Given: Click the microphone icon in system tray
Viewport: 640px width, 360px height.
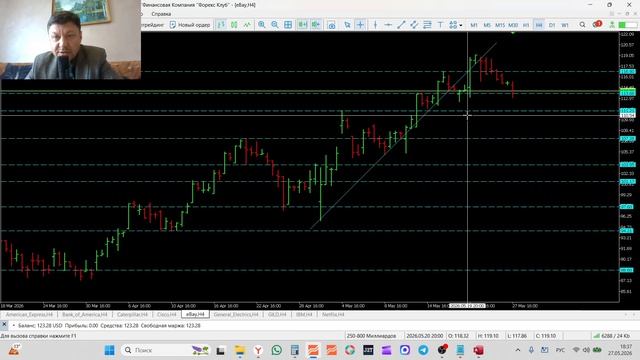Looking at the screenshot, I should pyautogui.click(x=531, y=350).
